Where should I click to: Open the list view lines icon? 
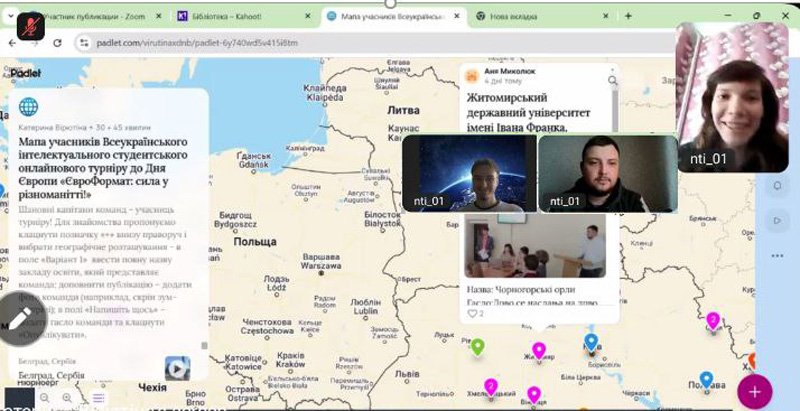98,398
